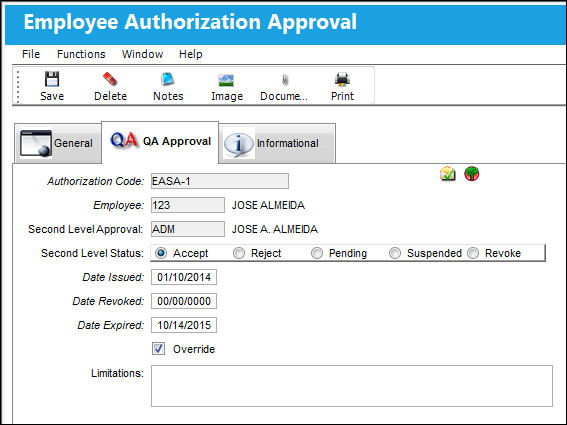567x425 pixels.
Task: Click the envelope with checkmark icon
Action: [x=448, y=174]
